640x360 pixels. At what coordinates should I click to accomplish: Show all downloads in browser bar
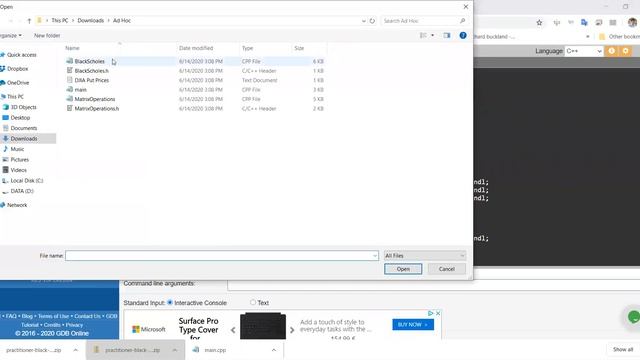(622, 349)
